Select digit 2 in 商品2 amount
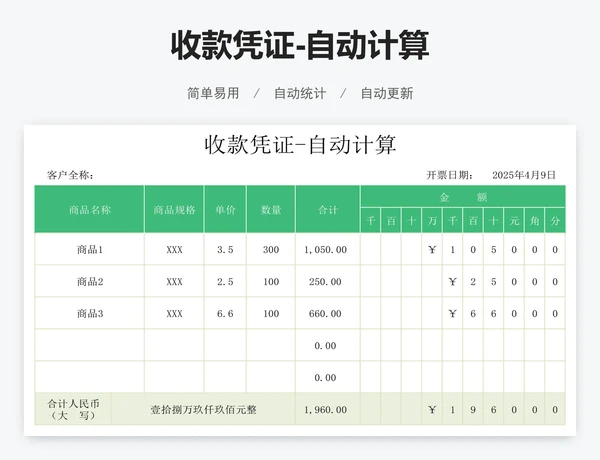Viewport: 600px width, 460px height. click(x=473, y=282)
